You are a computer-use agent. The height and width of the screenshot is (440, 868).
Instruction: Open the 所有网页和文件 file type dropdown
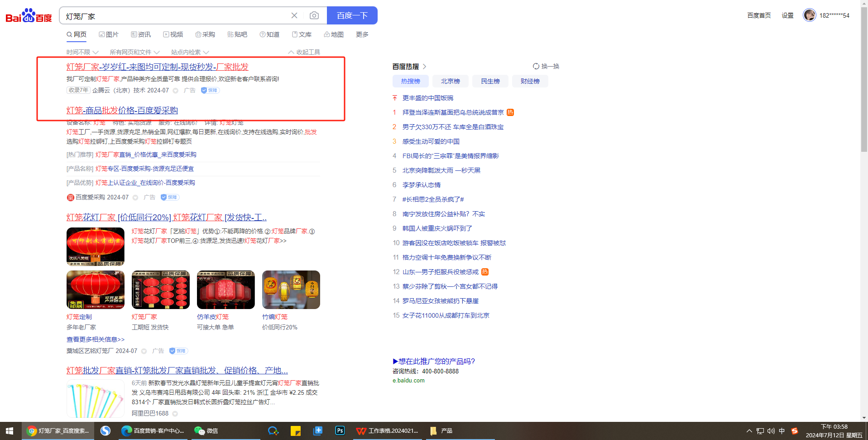coord(134,52)
